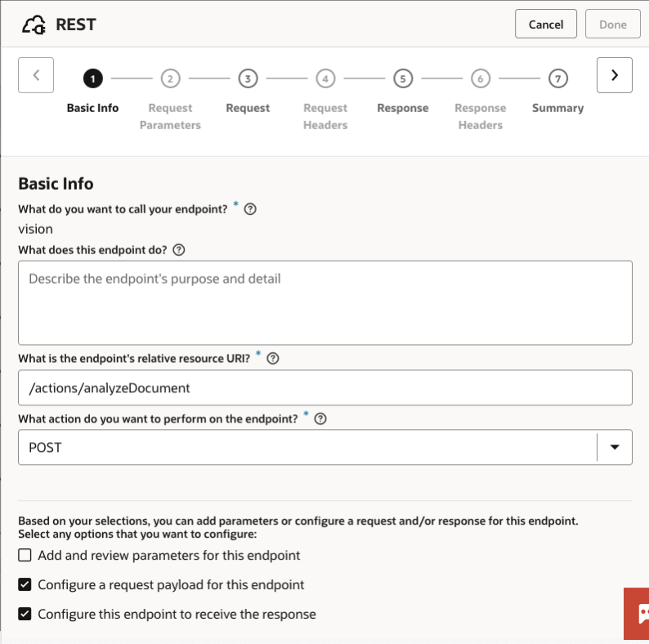Show help for relative resource URI
This screenshot has height=644, width=649.
click(273, 358)
